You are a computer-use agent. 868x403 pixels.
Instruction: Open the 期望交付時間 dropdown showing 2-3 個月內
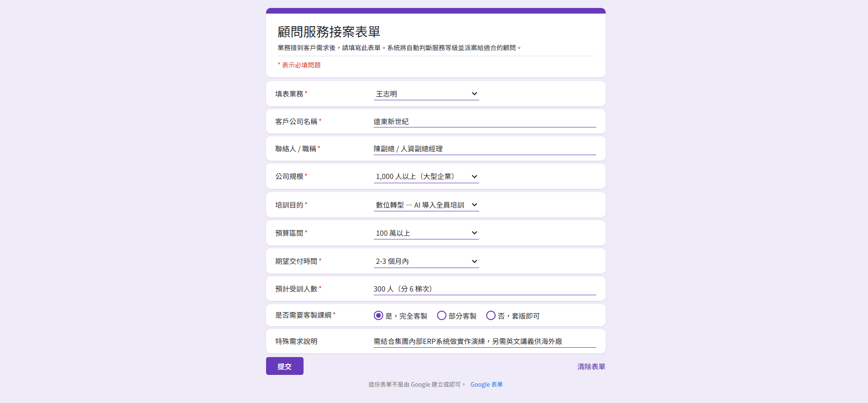pos(426,261)
